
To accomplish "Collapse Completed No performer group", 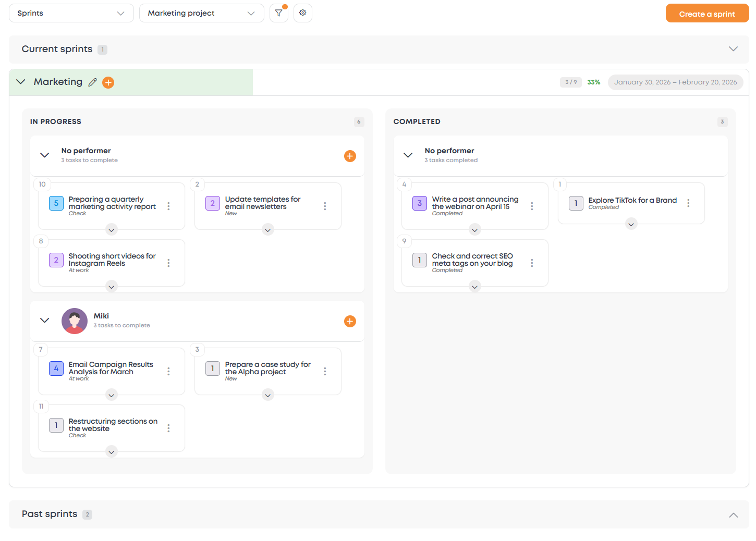I will click(x=408, y=155).
